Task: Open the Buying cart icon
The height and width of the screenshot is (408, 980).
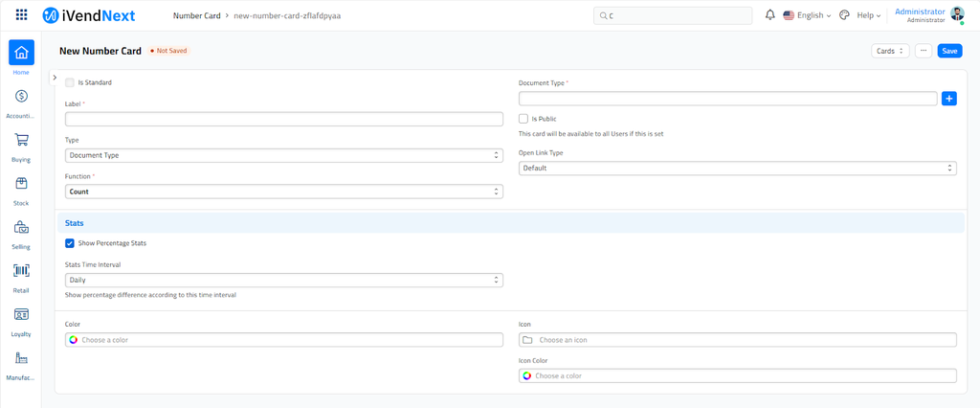Action: click(x=21, y=141)
